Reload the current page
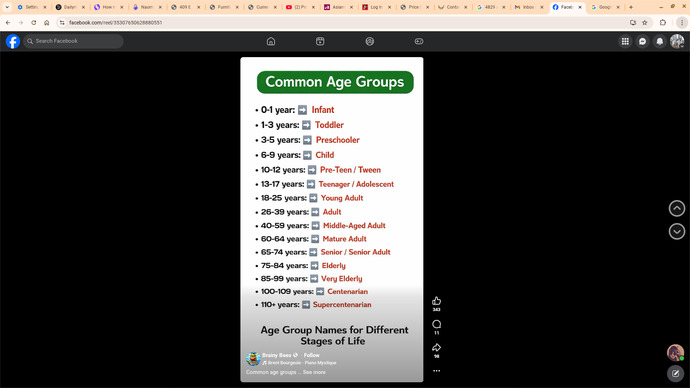The height and width of the screenshot is (388, 690). click(x=33, y=22)
